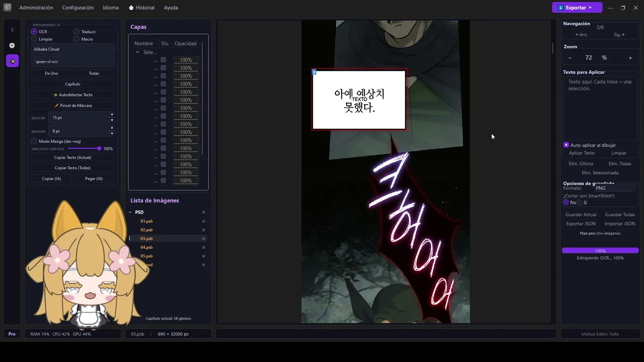Zoom out with the minus button
Viewport: 644px width, 362px height.
[x=570, y=58]
